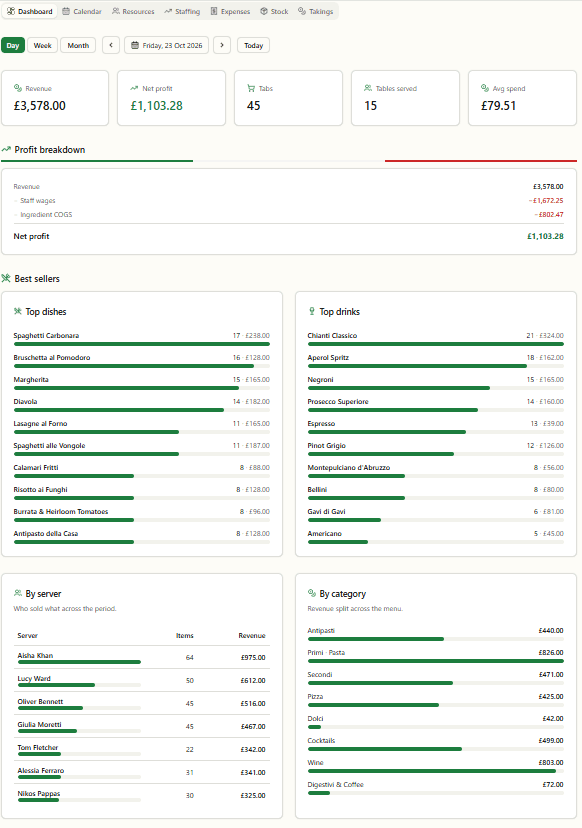
Task: Go to next day with right chevron
Action: coord(222,45)
